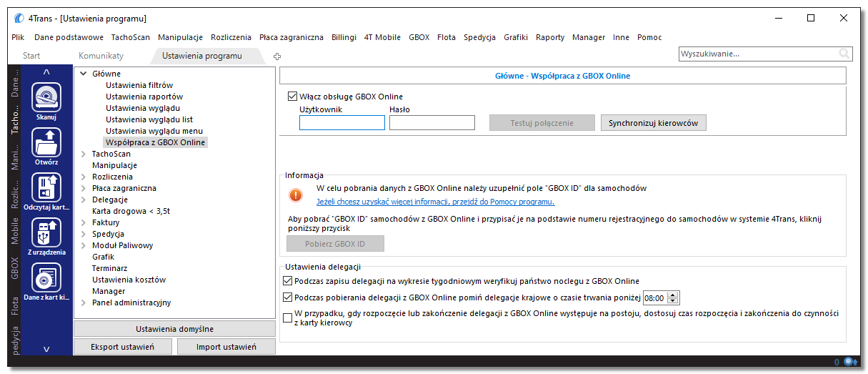Click the search magnifier icon

tap(844, 54)
